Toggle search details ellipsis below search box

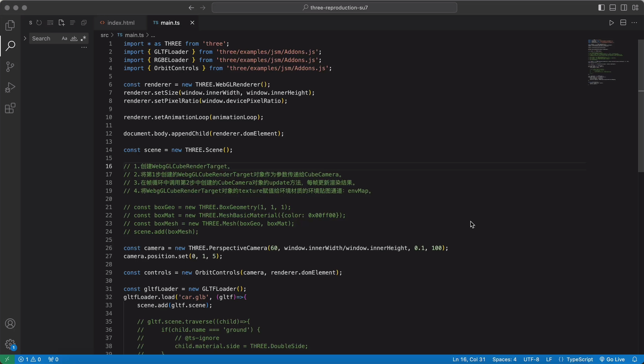click(x=84, y=48)
